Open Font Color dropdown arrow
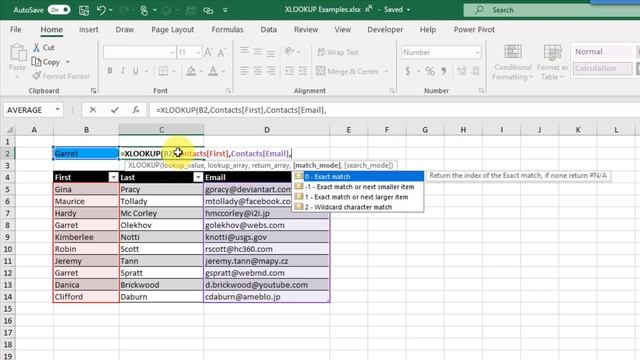Screen dimensions: 640x360 pyautogui.click(x=224, y=71)
